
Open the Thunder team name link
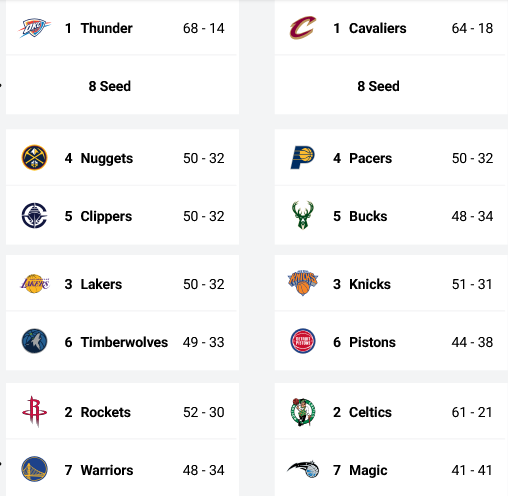pyautogui.click(x=106, y=28)
